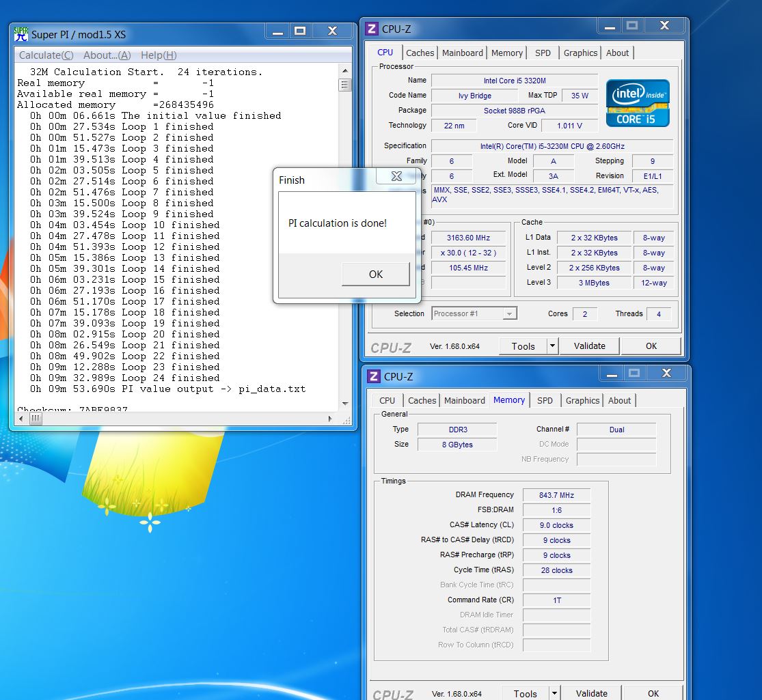Click Tools button in upper CPU-Z window
The image size is (762, 700).
click(x=523, y=346)
